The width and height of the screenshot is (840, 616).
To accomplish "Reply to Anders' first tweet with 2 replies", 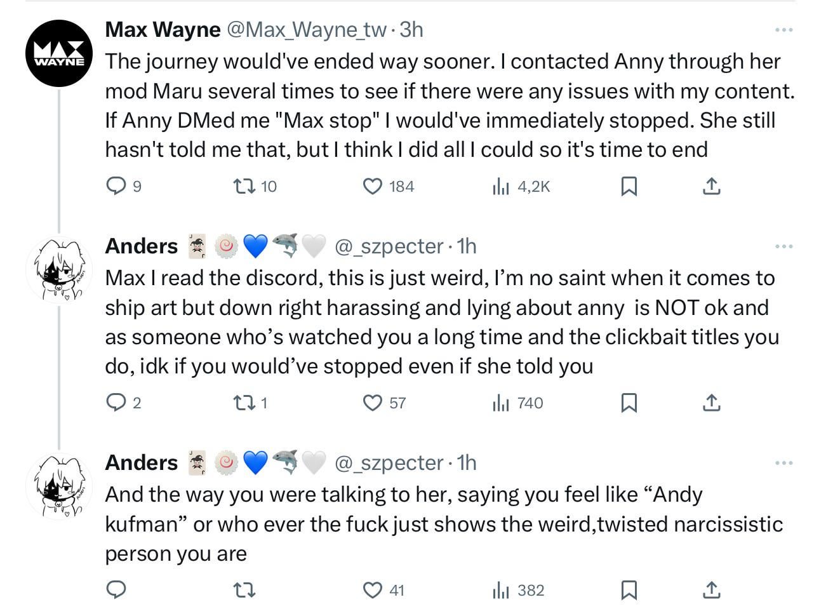I will [123, 403].
